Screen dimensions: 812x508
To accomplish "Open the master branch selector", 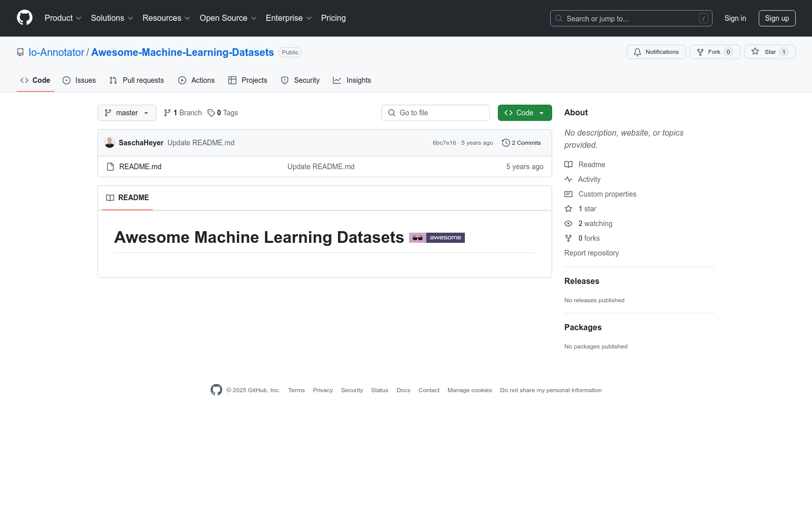I will tap(127, 113).
